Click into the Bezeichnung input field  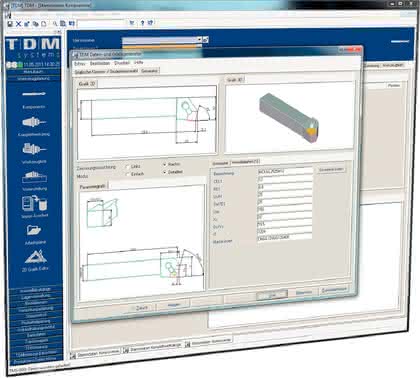pos(285,171)
